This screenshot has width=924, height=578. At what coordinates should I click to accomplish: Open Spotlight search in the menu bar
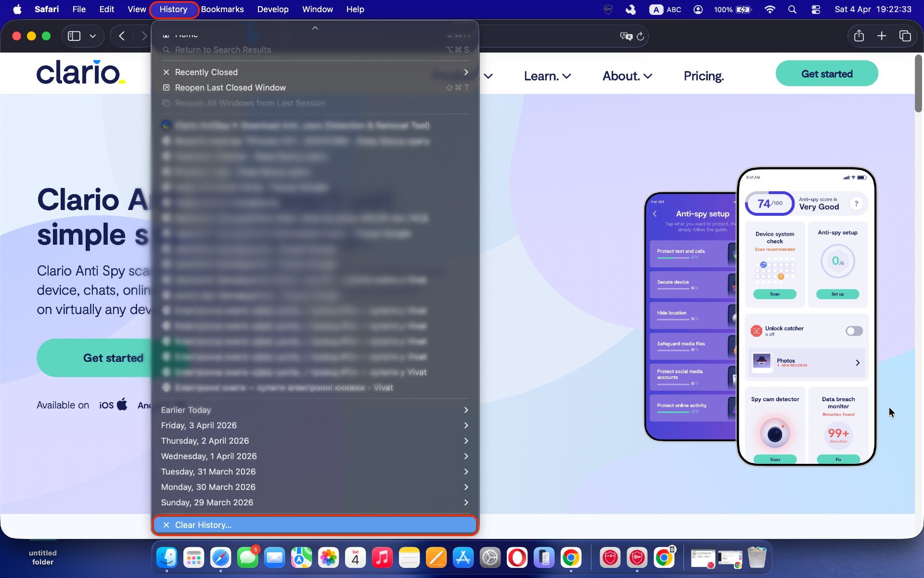[x=792, y=9]
